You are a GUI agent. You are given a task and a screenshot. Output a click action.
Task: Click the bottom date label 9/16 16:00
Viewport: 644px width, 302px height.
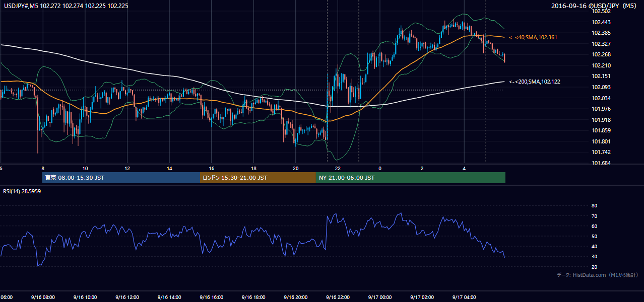(211, 297)
